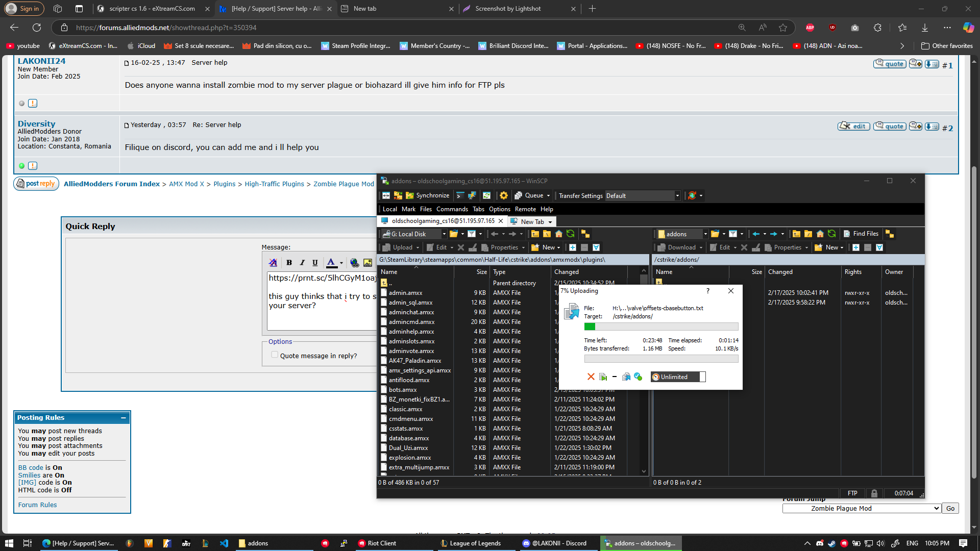Click select files plus icon in remote panel
This screenshot has width=980, height=551.
[x=856, y=247]
